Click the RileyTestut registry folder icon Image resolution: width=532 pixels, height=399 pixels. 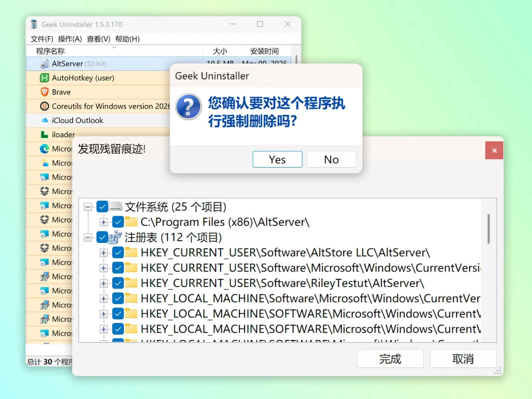click(x=131, y=283)
